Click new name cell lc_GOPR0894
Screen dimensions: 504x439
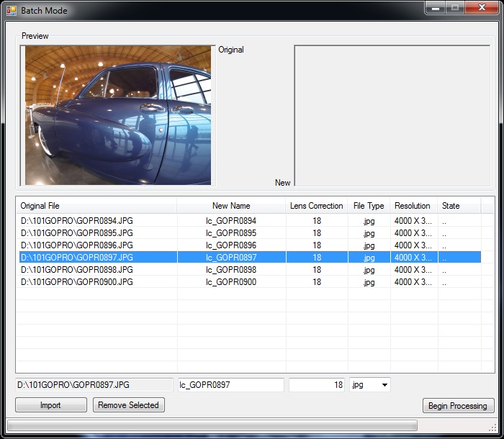tap(231, 221)
